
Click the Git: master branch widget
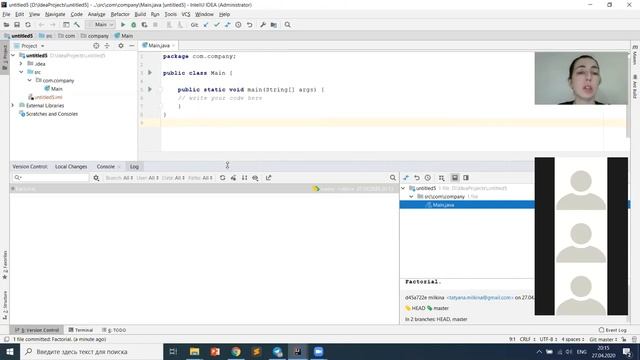(x=604, y=339)
